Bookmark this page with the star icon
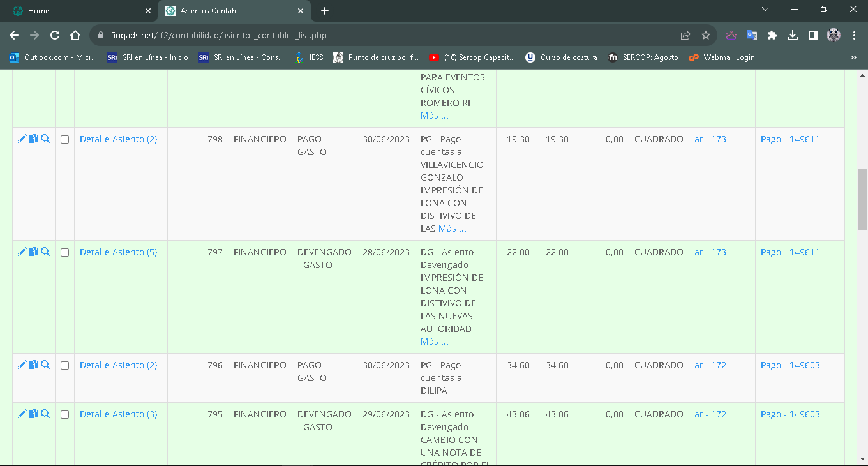The width and height of the screenshot is (868, 466). pyautogui.click(x=705, y=36)
